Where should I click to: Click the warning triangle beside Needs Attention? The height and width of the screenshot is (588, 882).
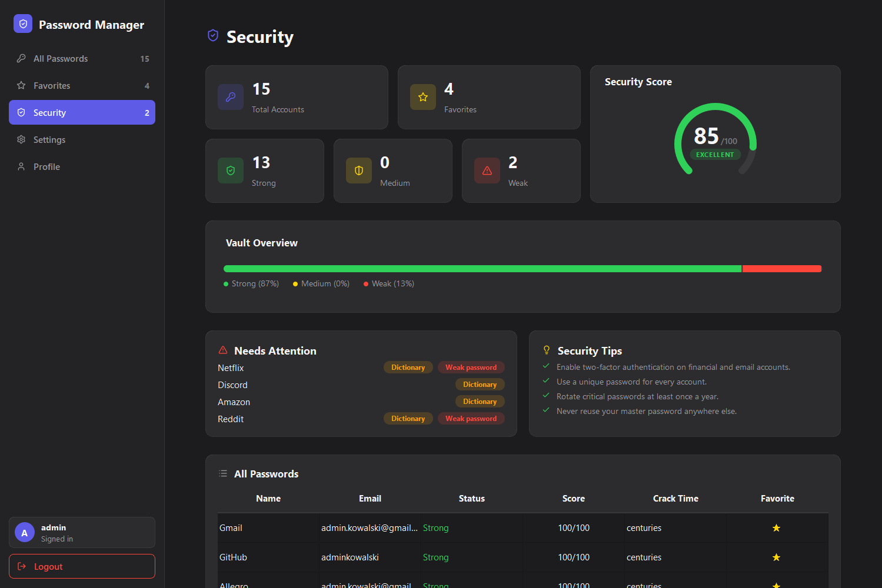click(x=223, y=350)
